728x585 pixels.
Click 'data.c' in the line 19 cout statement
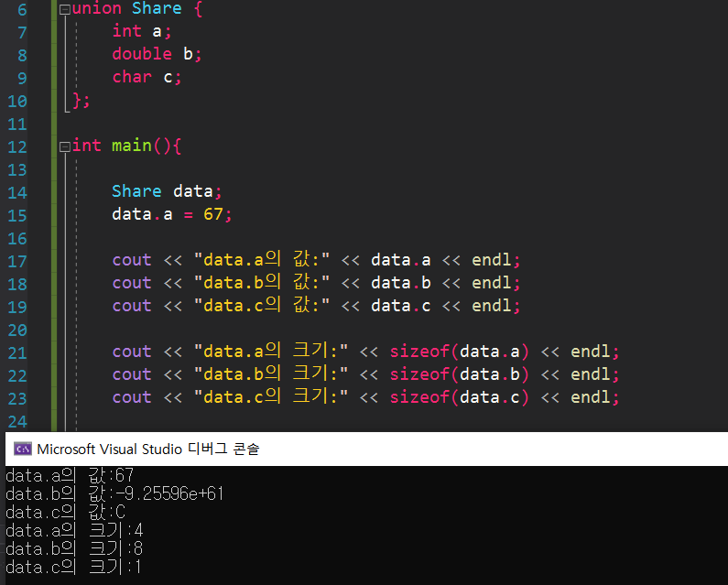pos(401,306)
